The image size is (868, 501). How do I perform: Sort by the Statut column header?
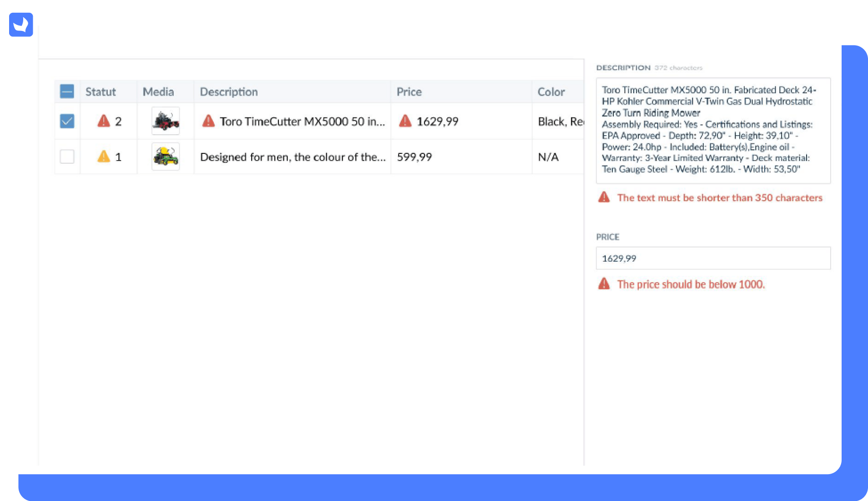[x=101, y=92]
